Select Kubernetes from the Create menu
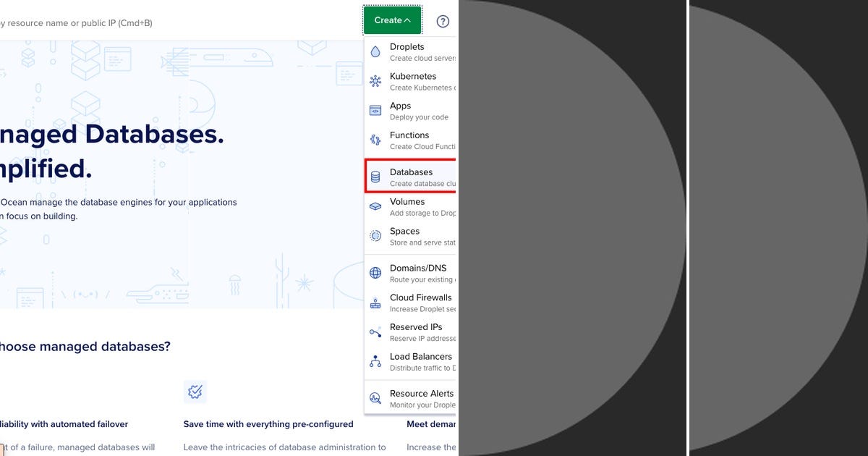Image resolution: width=868 pixels, height=456 pixels. point(412,80)
